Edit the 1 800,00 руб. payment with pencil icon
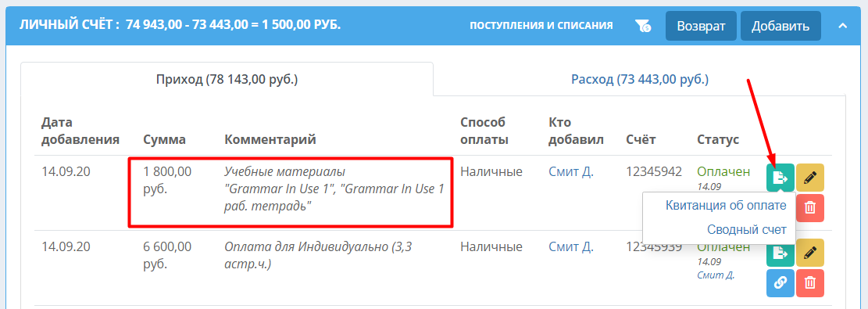 810,178
